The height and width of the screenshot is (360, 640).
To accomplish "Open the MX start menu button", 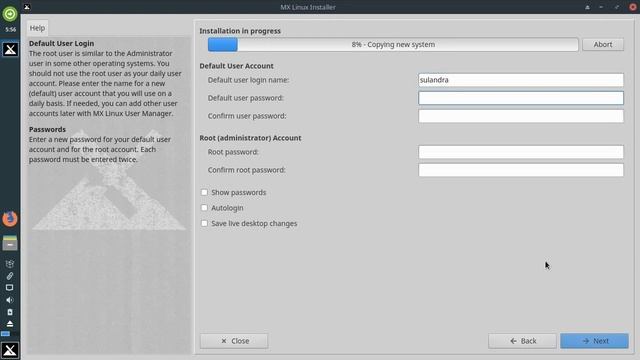I will [10, 350].
